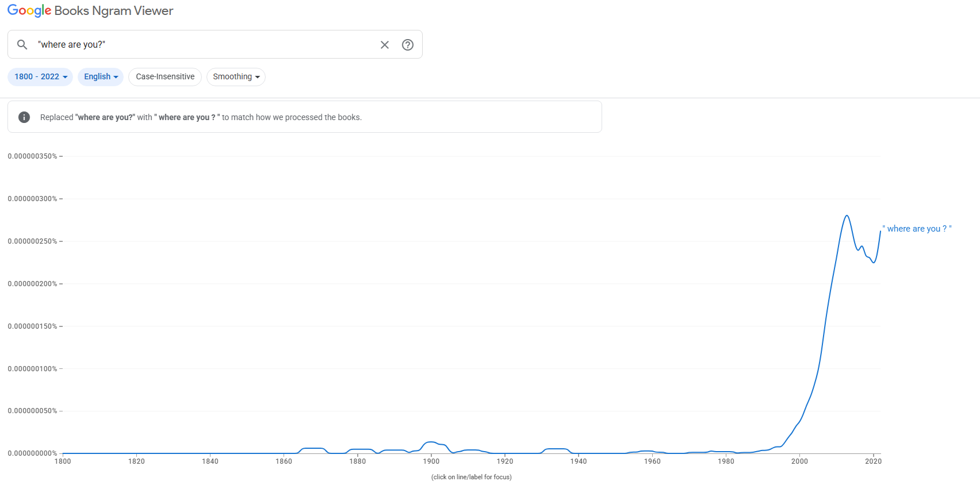Click the search magnifier icon

(22, 44)
